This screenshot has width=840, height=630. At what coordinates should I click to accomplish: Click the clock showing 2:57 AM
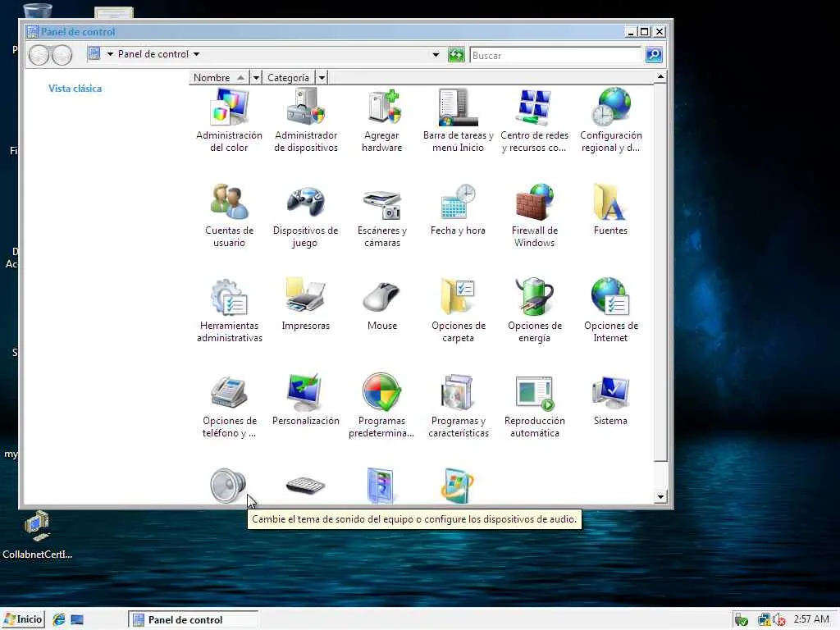(811, 619)
